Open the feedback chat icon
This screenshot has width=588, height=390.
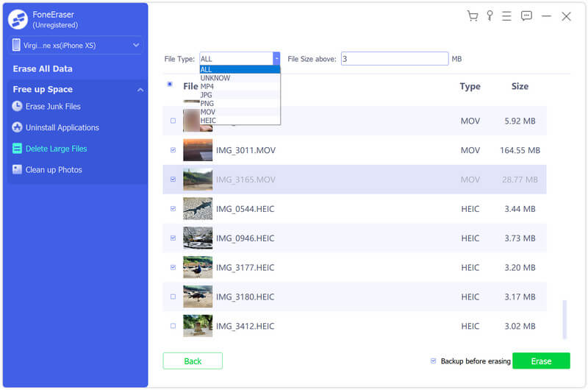[526, 16]
